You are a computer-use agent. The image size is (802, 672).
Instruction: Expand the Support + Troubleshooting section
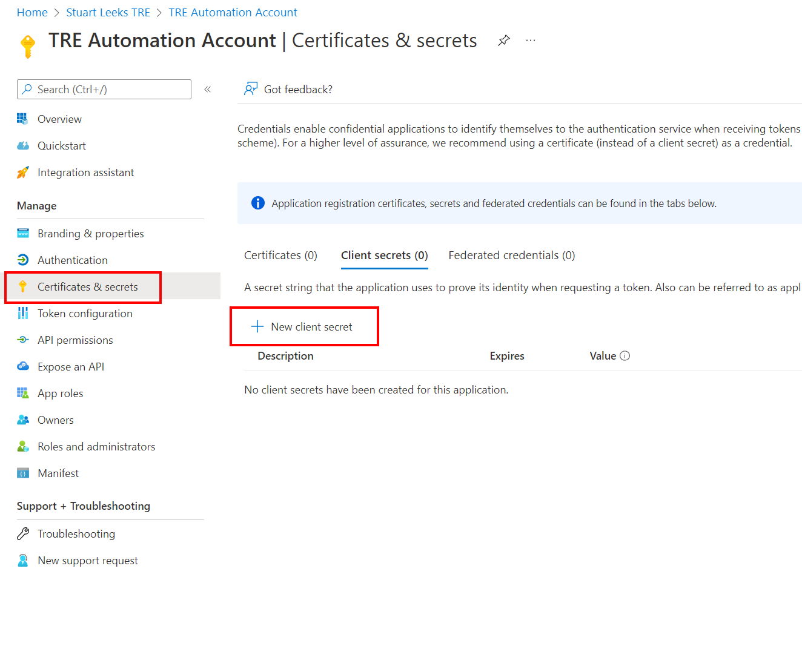[83, 506]
